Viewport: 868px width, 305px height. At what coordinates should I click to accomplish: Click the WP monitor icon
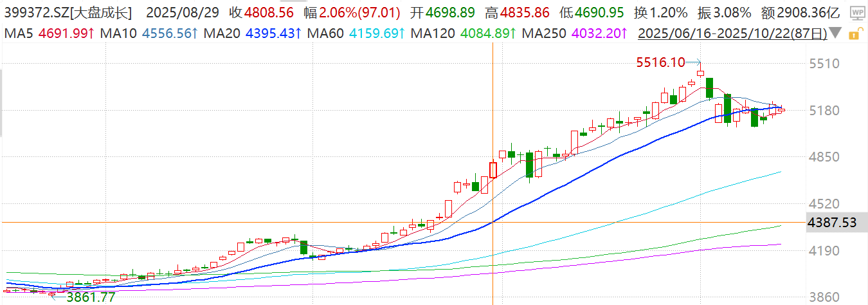[856, 12]
